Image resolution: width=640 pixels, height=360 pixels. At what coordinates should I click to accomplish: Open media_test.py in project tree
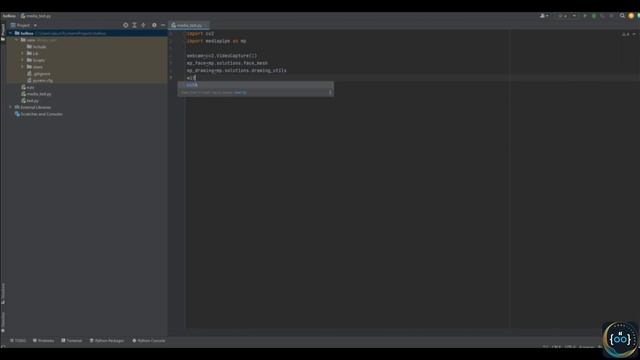pyautogui.click(x=36, y=94)
